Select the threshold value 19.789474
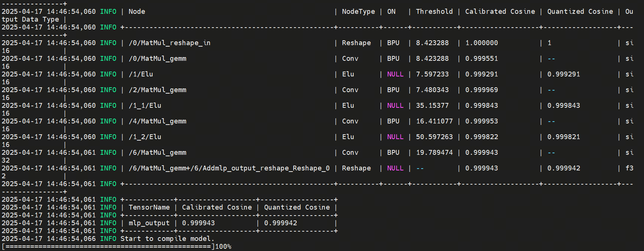 tap(434, 153)
